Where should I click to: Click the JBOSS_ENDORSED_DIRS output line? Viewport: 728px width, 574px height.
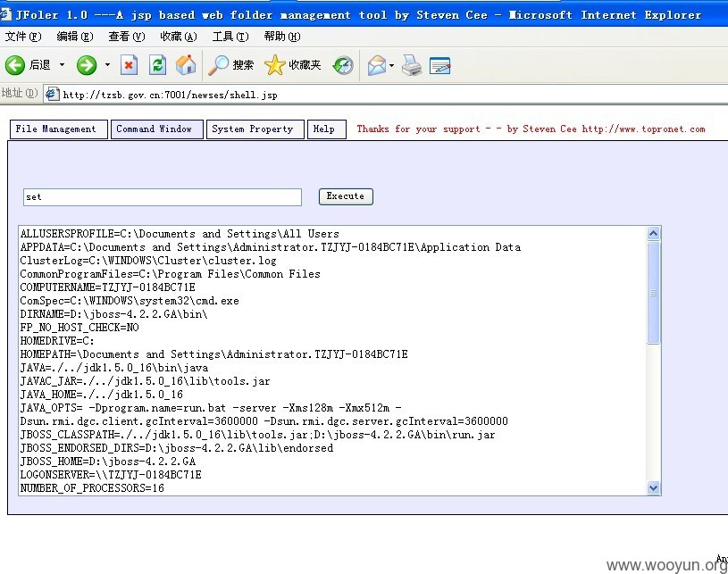click(x=177, y=448)
